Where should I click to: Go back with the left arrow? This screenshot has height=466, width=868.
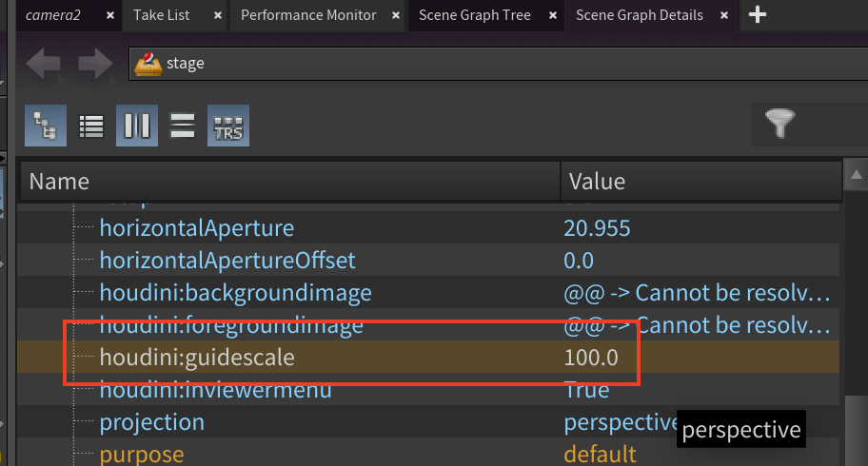(x=43, y=64)
